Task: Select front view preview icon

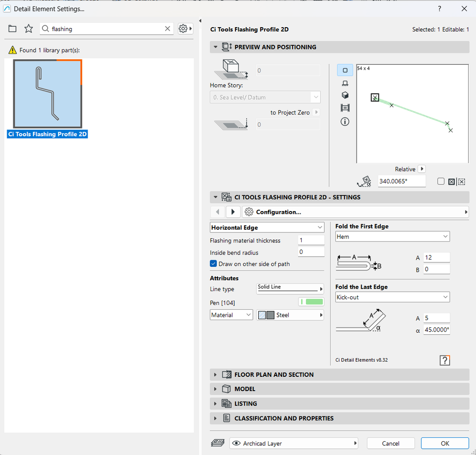Action: (345, 83)
